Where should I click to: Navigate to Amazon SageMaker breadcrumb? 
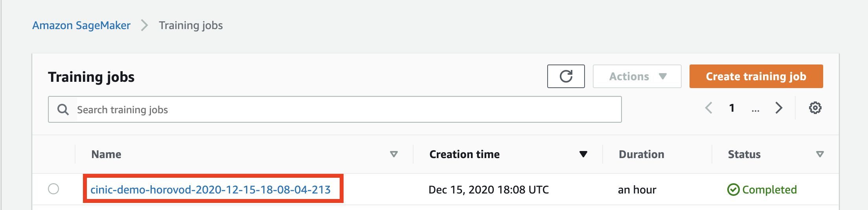(81, 26)
